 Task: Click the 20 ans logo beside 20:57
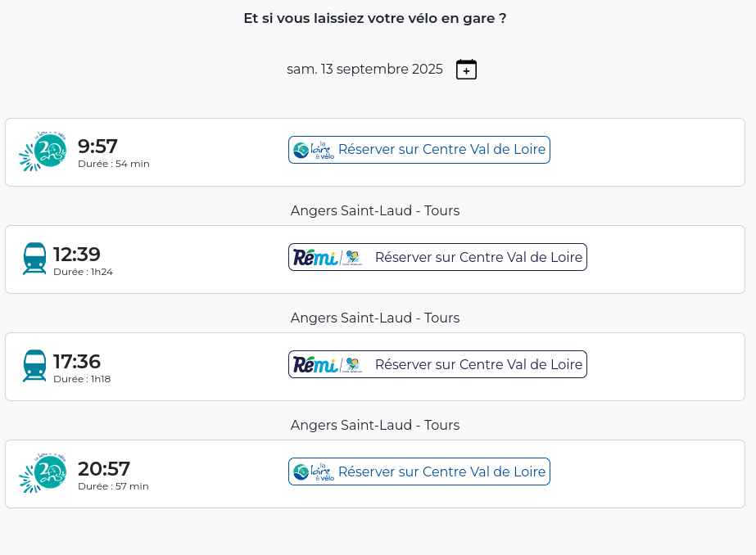43,473
